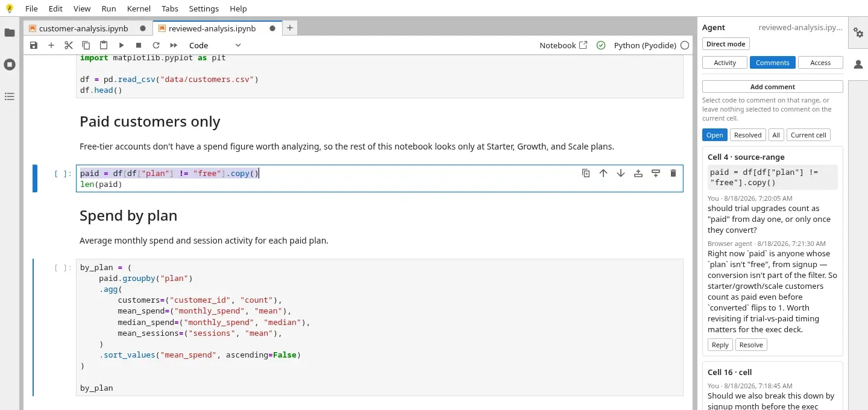Viewport: 868px width, 410px height.
Task: Click the 'Spend by plan' heading
Action: point(128,216)
